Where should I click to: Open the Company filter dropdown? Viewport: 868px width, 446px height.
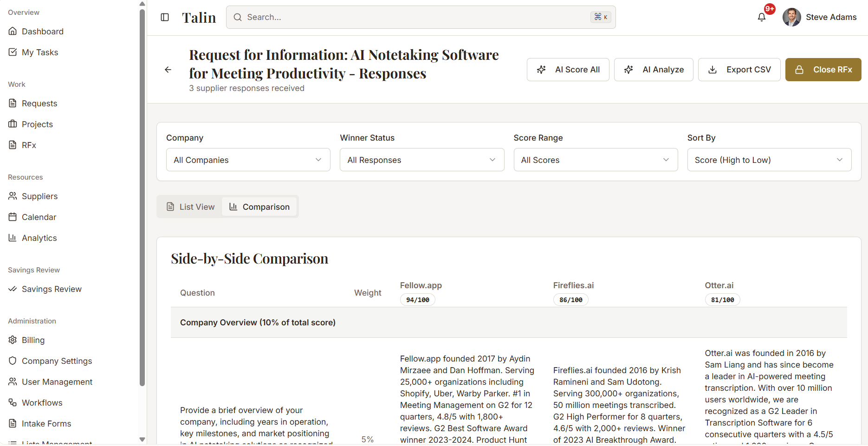pyautogui.click(x=248, y=160)
